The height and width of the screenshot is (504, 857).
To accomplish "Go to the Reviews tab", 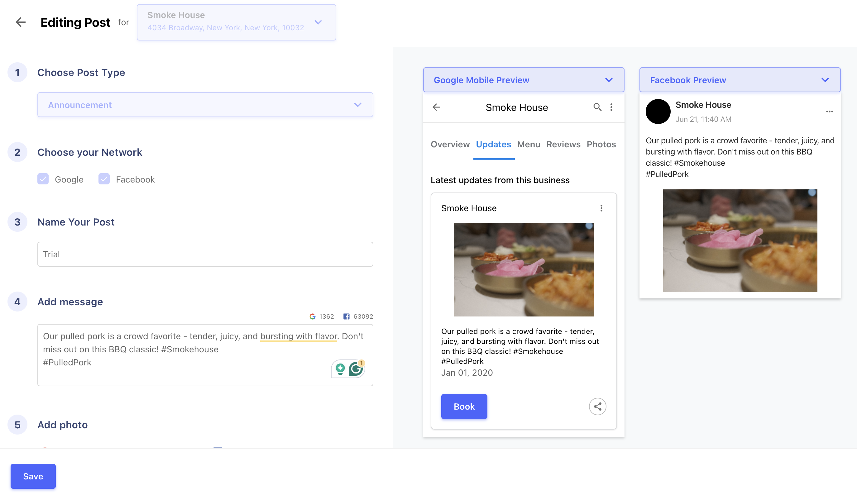I will tap(563, 144).
